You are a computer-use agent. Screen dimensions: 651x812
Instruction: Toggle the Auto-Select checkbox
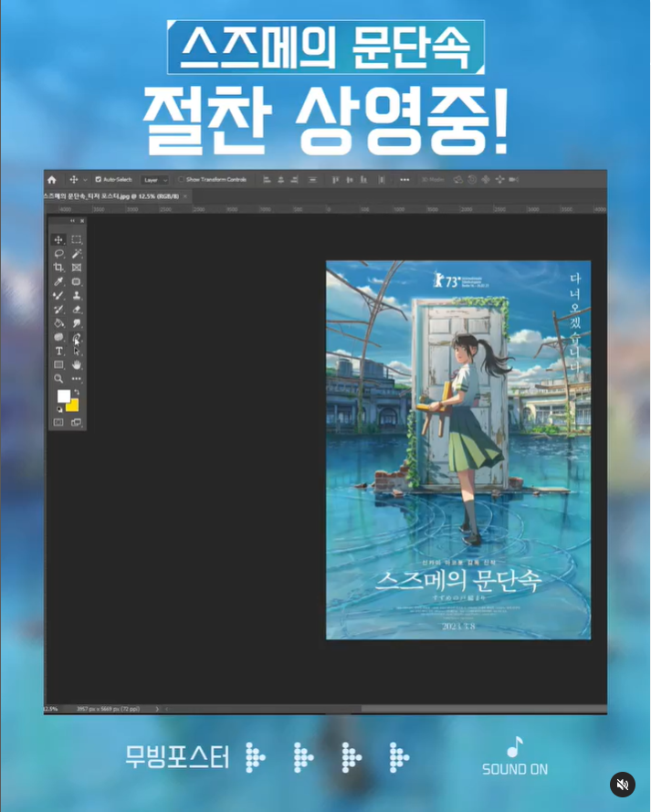99,179
